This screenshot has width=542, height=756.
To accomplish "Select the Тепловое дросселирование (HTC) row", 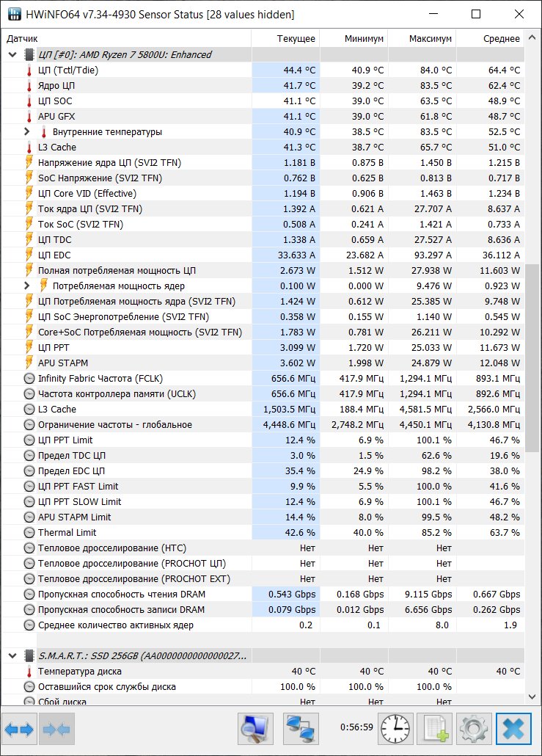I will coord(263,548).
